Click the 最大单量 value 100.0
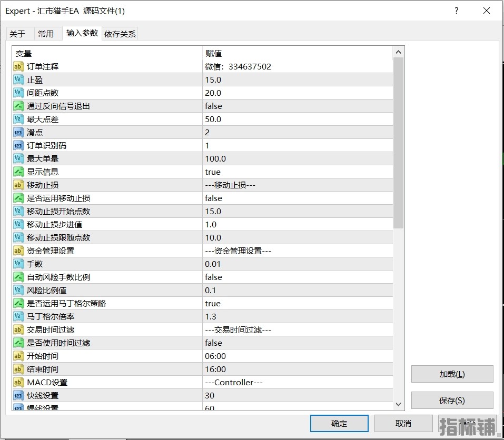Viewport: 504px width, 440px height. tap(215, 158)
